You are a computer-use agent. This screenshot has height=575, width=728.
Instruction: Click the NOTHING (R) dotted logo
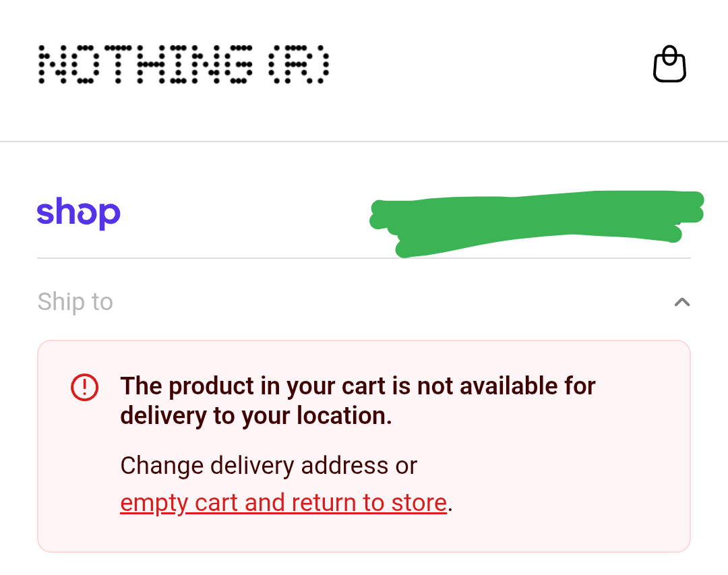[x=183, y=65]
